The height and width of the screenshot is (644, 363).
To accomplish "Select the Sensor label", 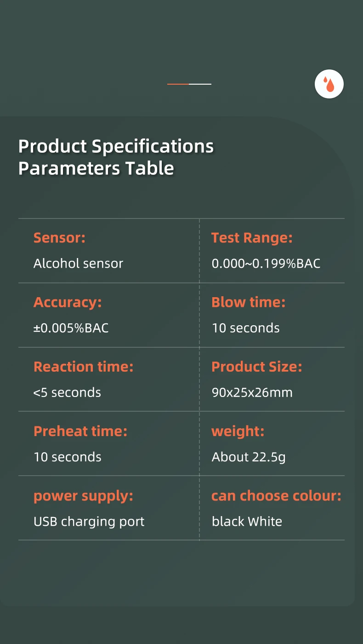I will click(59, 238).
